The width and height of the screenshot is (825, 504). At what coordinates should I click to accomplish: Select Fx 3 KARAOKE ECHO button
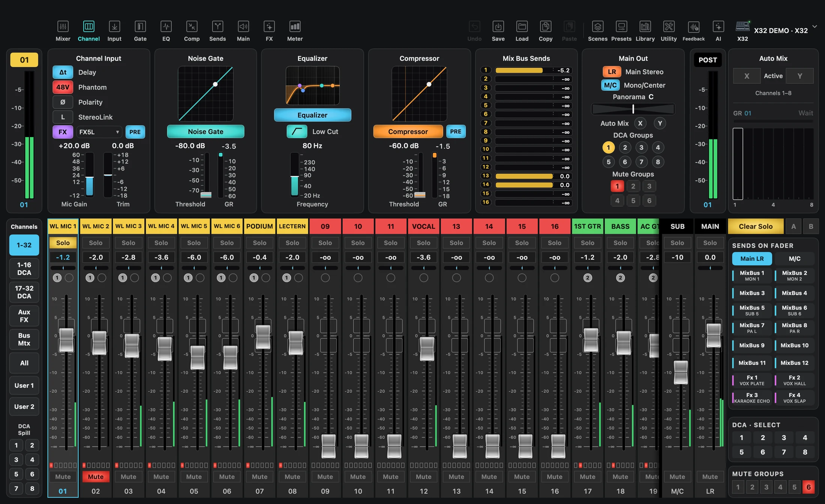click(x=752, y=398)
